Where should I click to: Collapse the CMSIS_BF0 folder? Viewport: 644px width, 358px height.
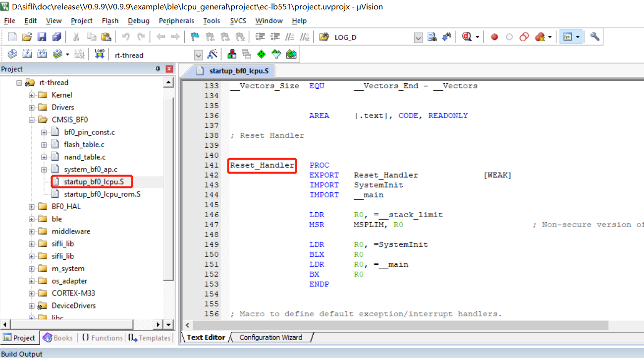tap(32, 119)
